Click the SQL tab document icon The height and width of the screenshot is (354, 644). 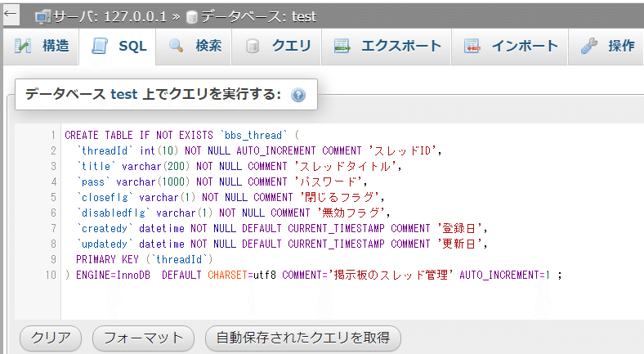click(100, 46)
